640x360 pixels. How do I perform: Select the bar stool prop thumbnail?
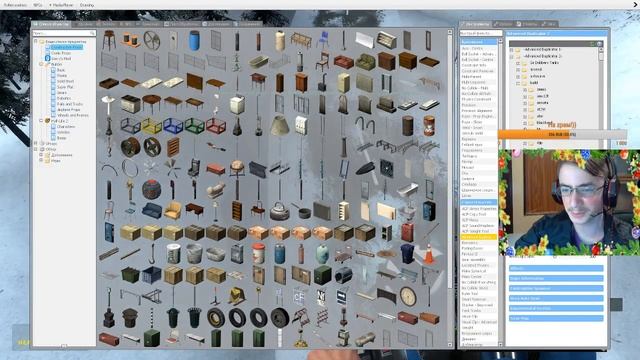pyautogui.click(x=109, y=41)
